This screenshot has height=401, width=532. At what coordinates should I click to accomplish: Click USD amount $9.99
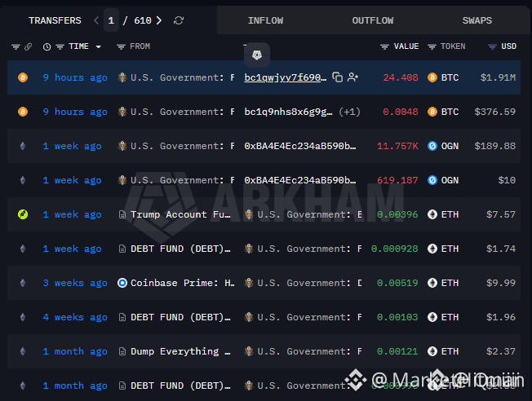[500, 283]
